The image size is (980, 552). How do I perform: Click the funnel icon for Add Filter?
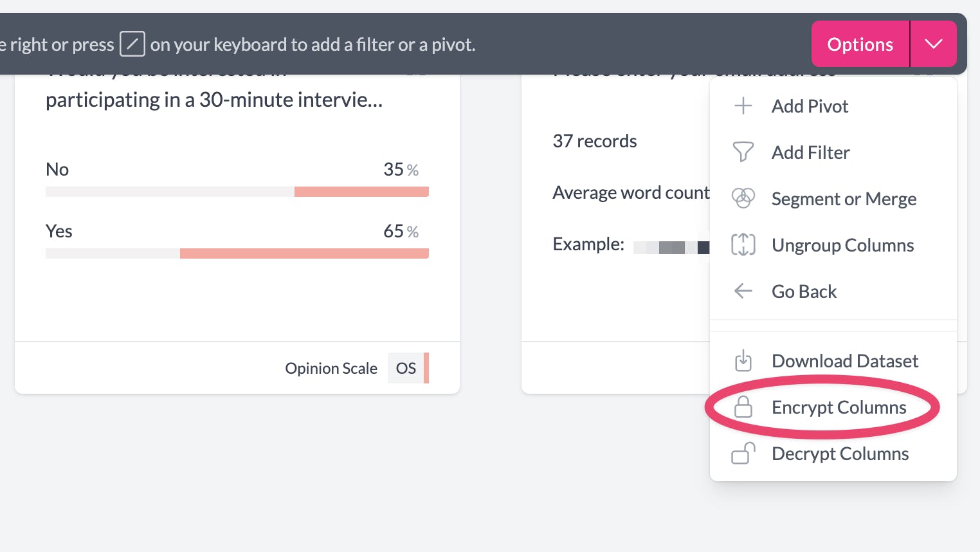click(743, 152)
